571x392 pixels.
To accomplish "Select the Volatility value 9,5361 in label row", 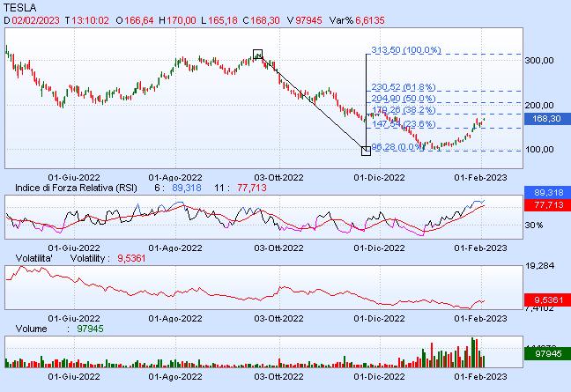I will pyautogui.click(x=131, y=258).
